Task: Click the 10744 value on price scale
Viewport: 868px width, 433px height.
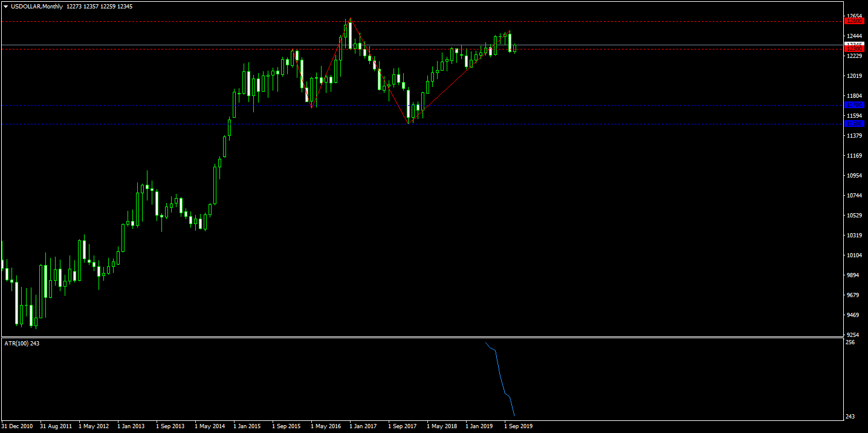Action: [854, 196]
